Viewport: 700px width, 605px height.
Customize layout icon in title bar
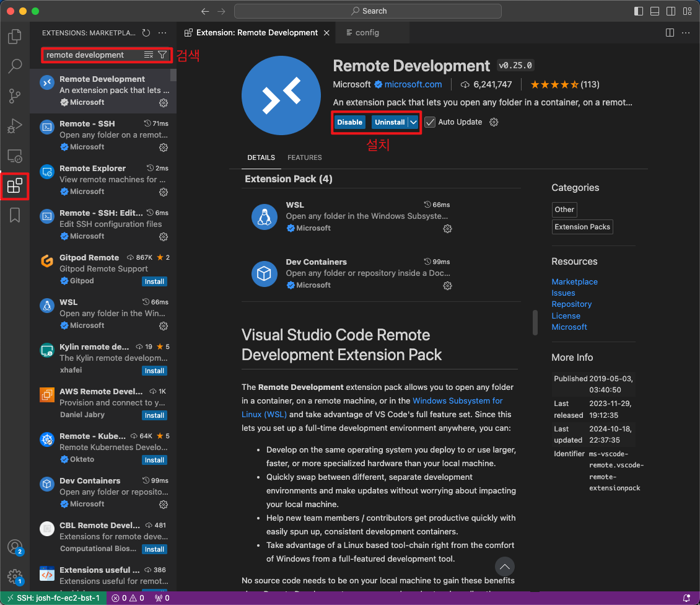tap(687, 11)
